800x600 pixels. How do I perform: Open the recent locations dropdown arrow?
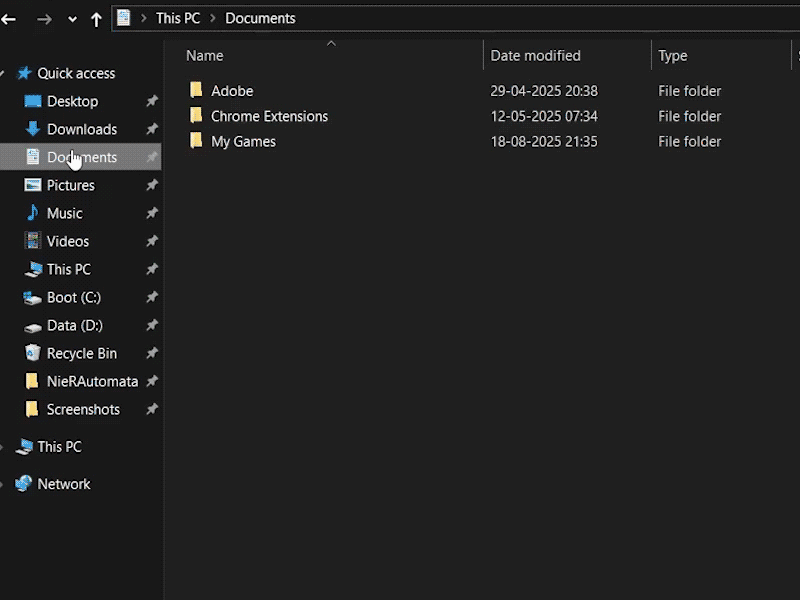72,19
